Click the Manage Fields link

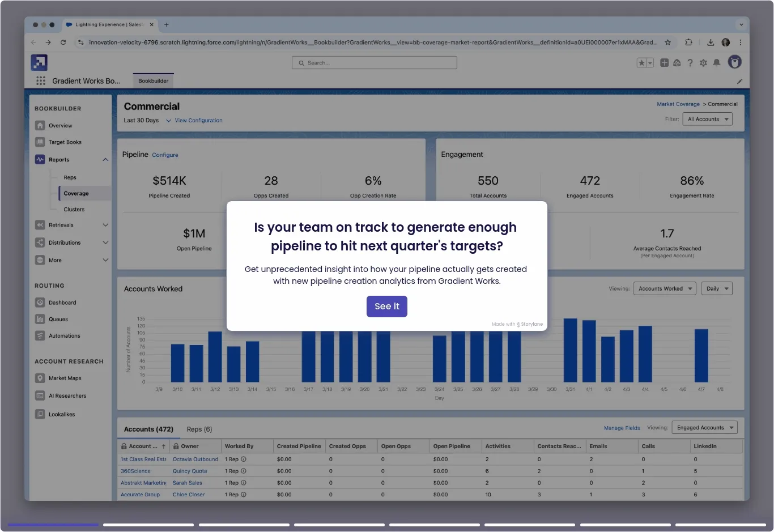[622, 428]
